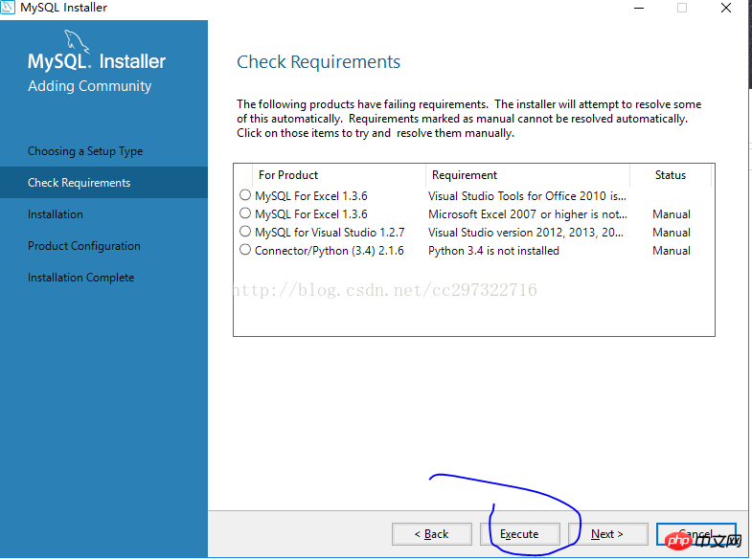The height and width of the screenshot is (560, 752).
Task: Click the MySQL Installer title bar icon
Action: point(8,8)
